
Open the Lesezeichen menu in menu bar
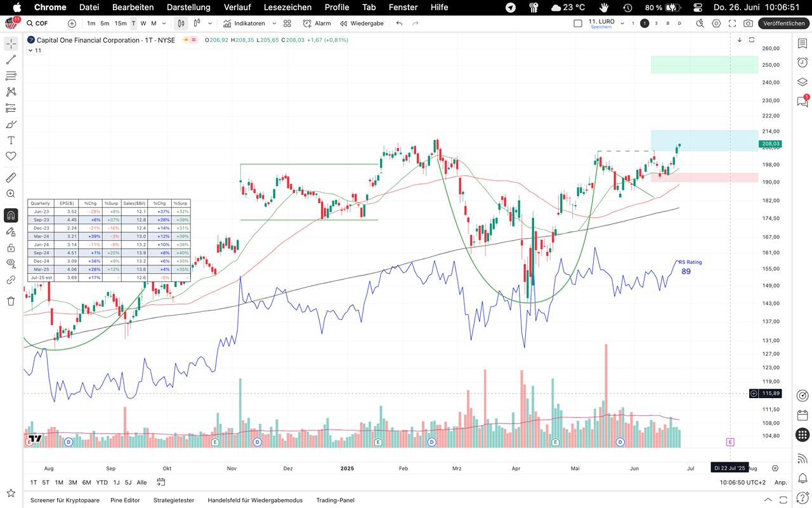pyautogui.click(x=287, y=7)
